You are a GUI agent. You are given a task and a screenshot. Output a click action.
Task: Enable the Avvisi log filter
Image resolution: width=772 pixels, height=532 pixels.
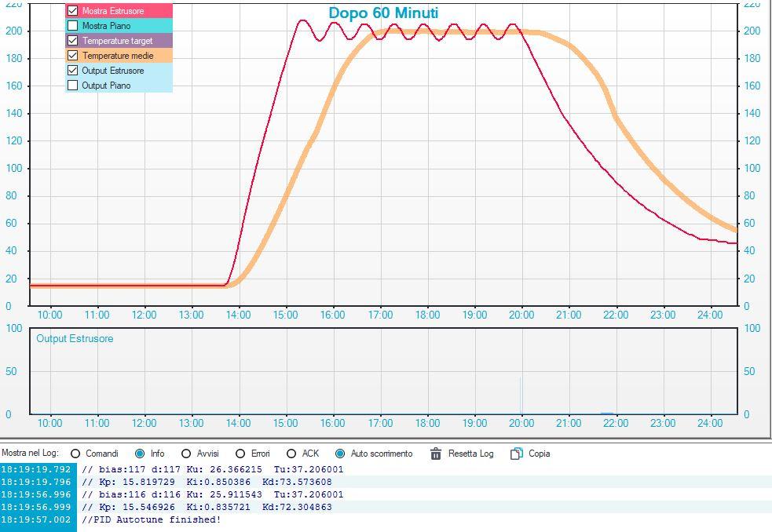[186, 454]
